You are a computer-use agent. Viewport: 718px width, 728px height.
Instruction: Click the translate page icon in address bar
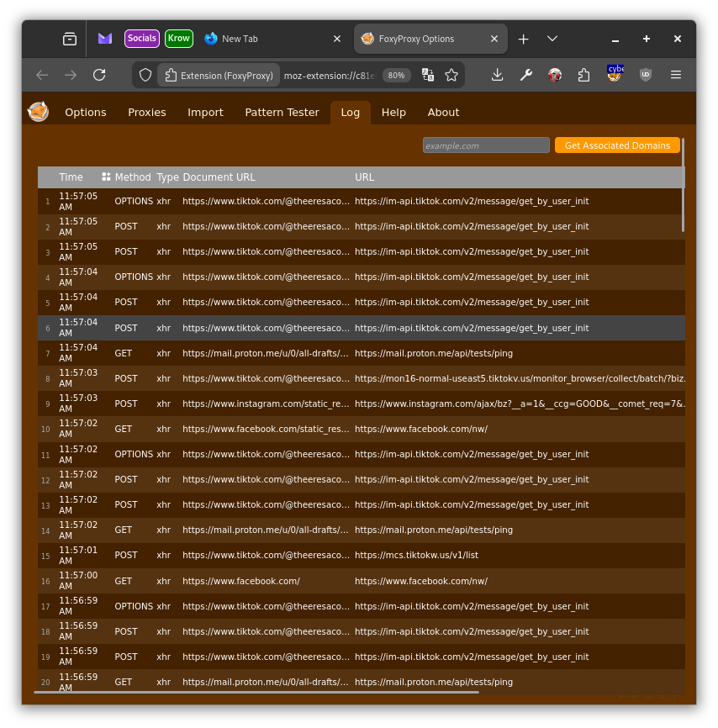428,75
